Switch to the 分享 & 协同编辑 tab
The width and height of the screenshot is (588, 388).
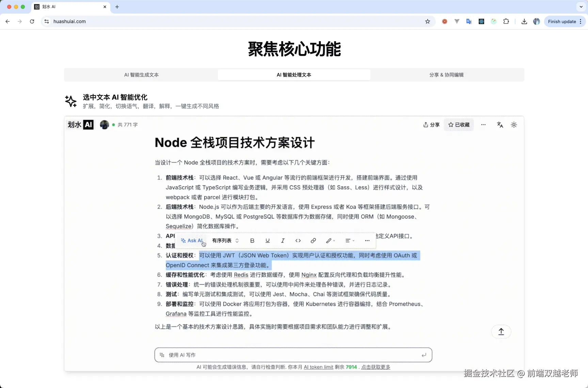click(x=446, y=75)
